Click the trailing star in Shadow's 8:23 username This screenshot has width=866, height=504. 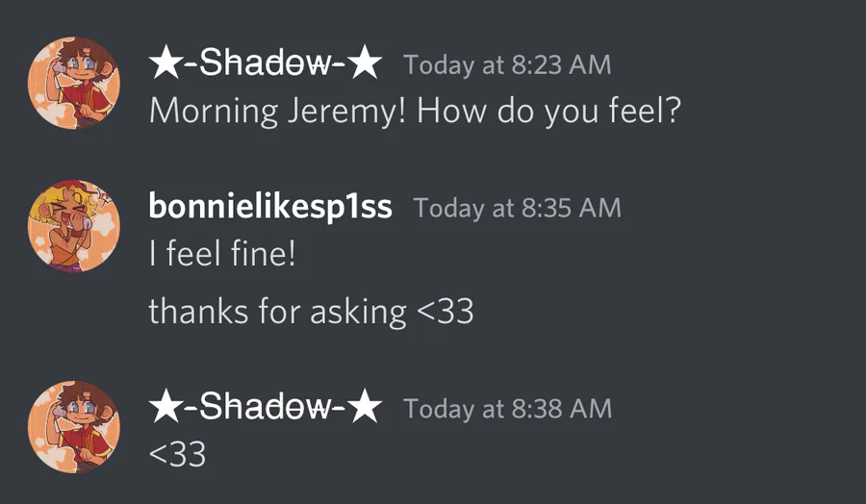[x=365, y=64]
